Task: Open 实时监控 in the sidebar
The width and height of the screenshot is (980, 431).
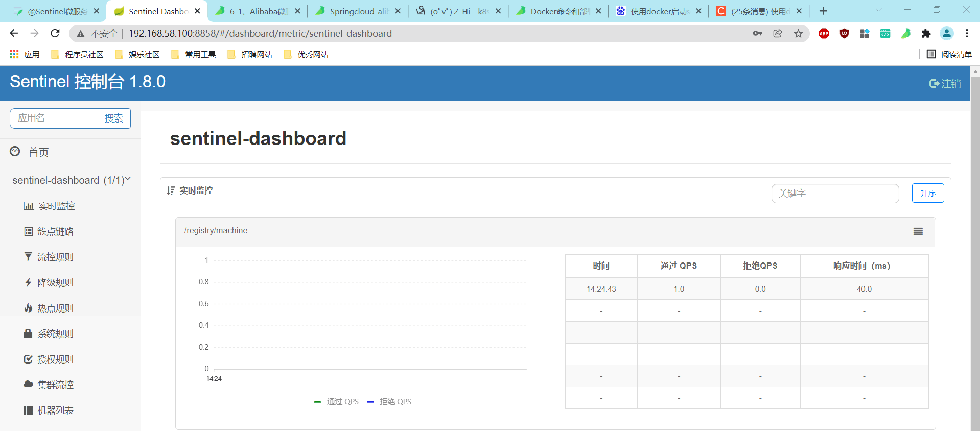Action: [49, 206]
